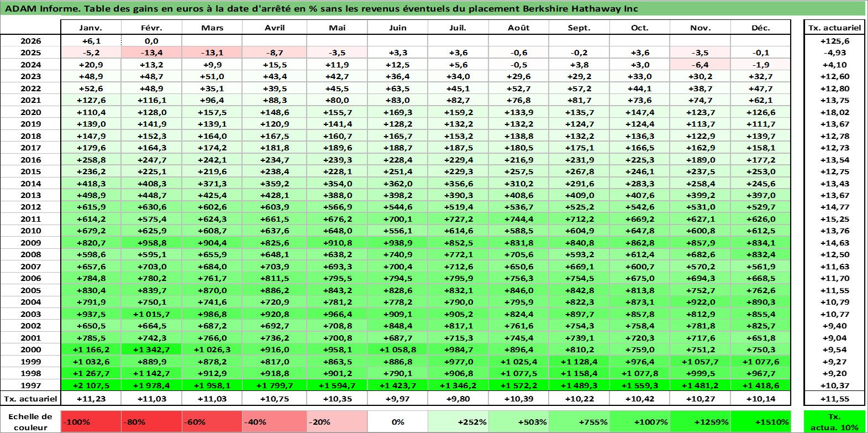Click the Echelle de couleur label
The width and height of the screenshot is (868, 433).
(x=30, y=421)
